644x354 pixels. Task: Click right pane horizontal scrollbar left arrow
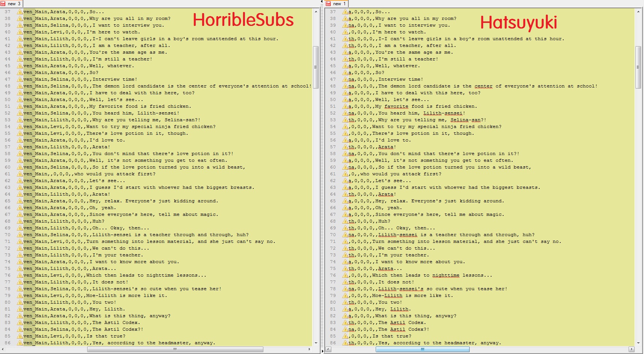(x=328, y=349)
